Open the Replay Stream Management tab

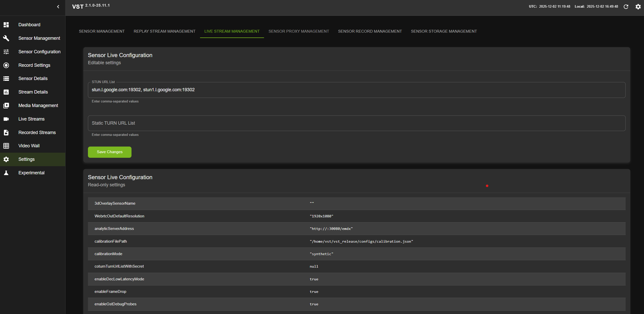[x=164, y=31]
